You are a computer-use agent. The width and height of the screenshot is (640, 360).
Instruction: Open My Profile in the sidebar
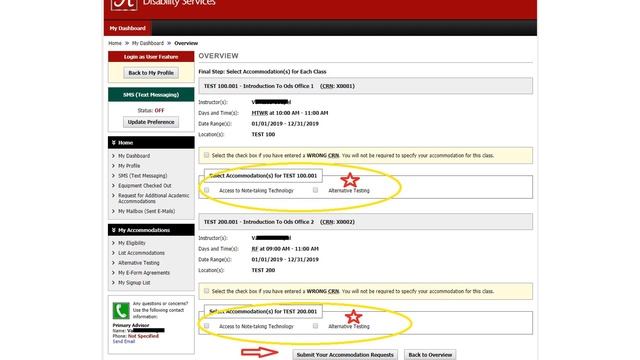[x=129, y=166]
